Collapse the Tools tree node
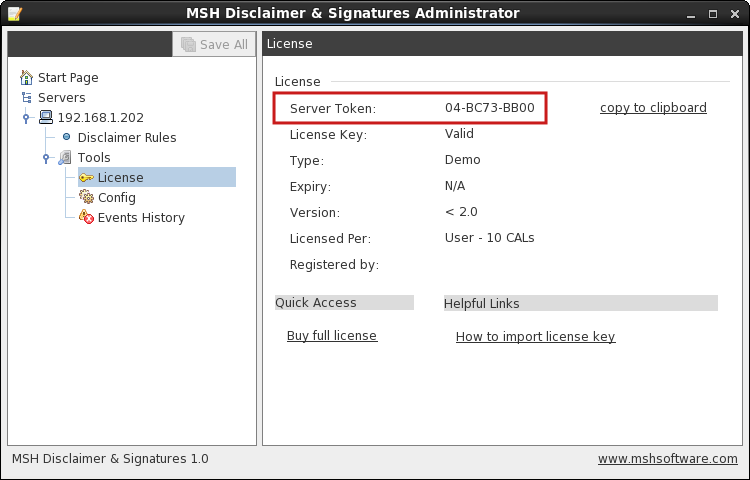This screenshot has width=750, height=480. click(x=46, y=158)
